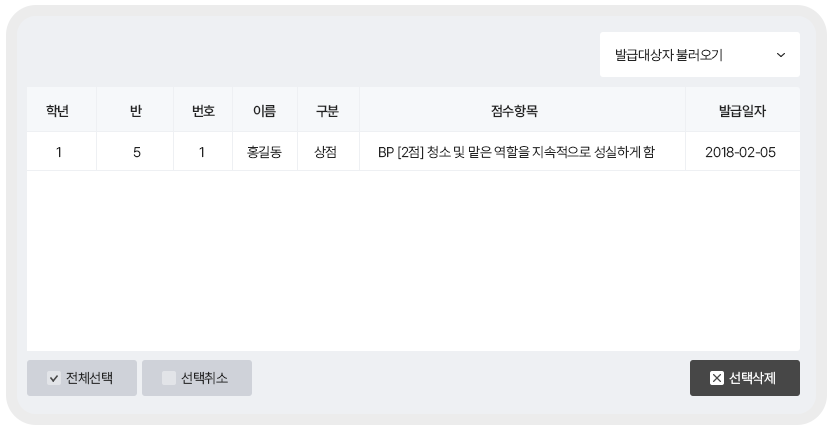
Task: Click the 번호 column header
Action: [203, 110]
